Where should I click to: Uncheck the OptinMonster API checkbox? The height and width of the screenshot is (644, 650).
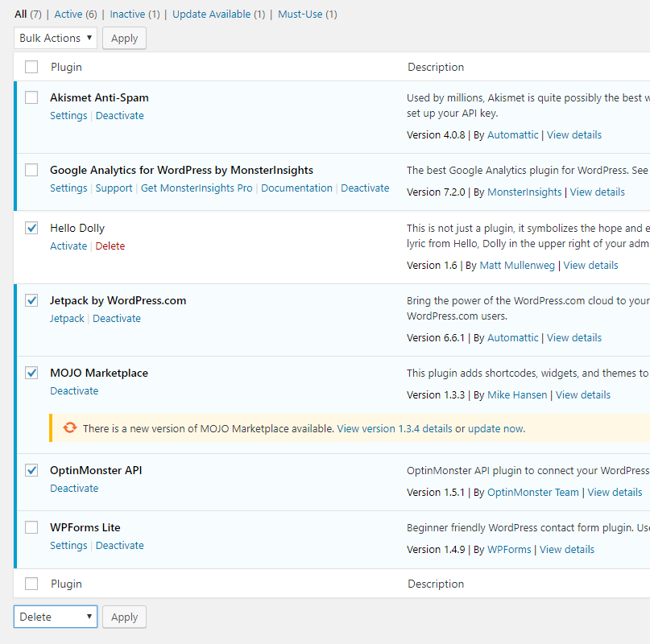pyautogui.click(x=31, y=470)
